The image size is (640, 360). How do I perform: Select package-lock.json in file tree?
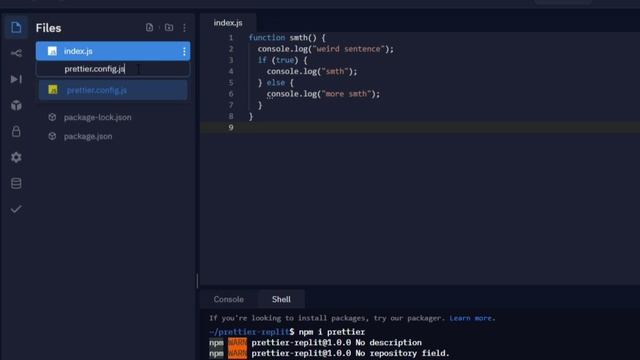point(98,117)
